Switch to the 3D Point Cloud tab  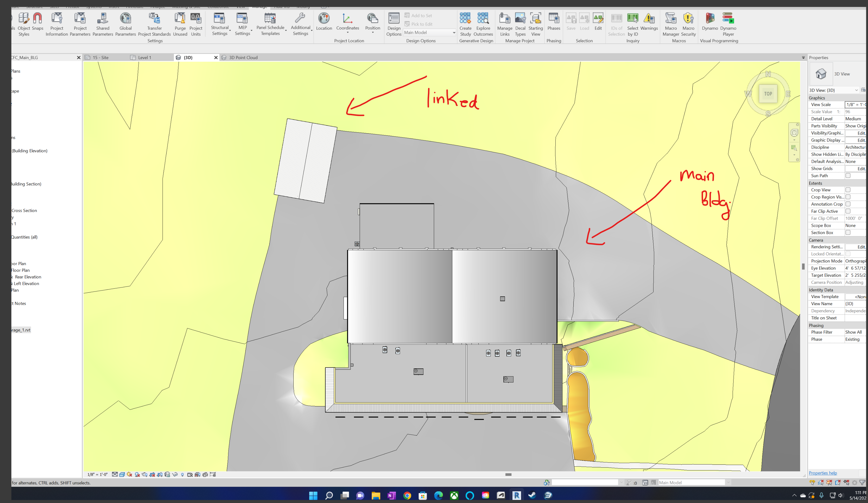pos(243,58)
